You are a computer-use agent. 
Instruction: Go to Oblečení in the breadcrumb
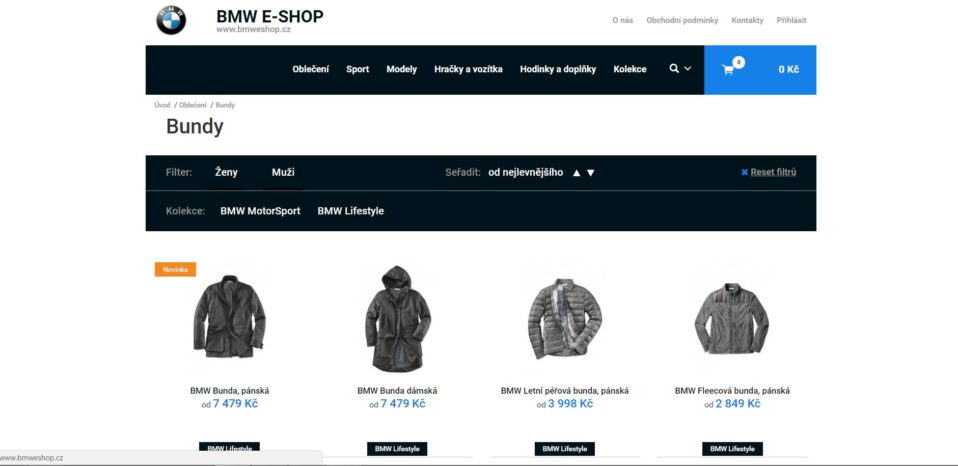pos(192,105)
